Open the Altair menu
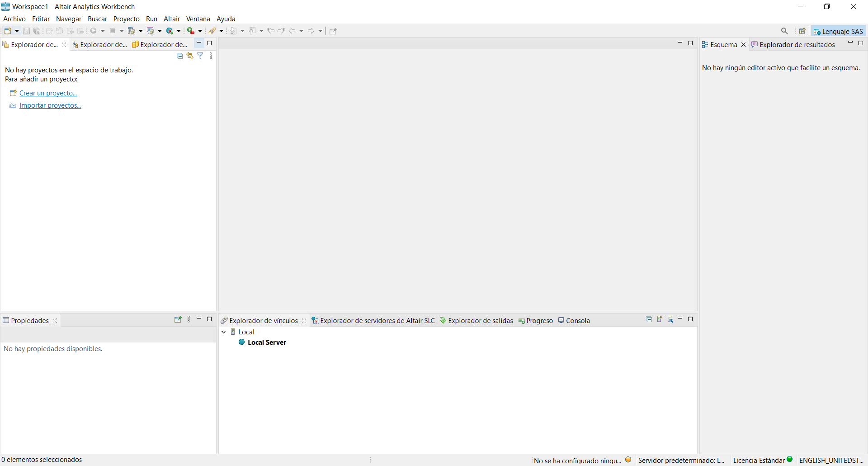Viewport: 868px width, 466px height. pos(172,19)
